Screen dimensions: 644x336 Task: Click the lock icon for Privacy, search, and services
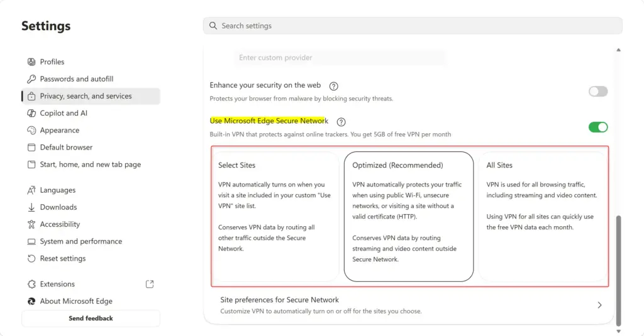[x=31, y=96]
